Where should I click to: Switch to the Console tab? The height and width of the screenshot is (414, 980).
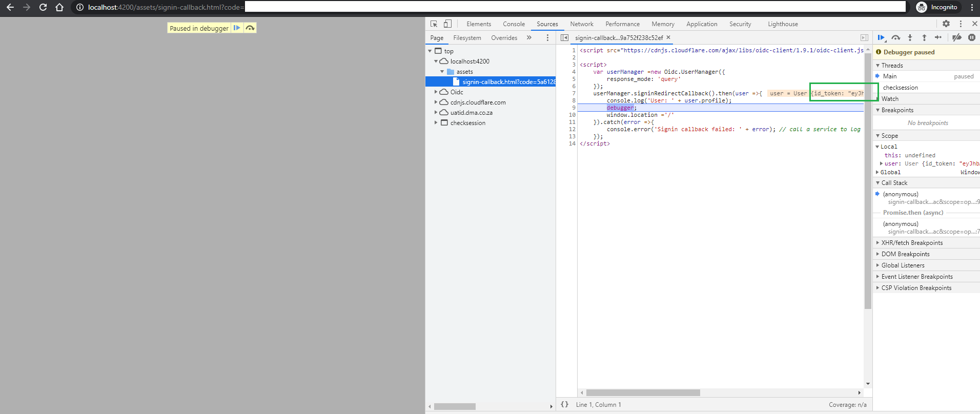(x=514, y=24)
